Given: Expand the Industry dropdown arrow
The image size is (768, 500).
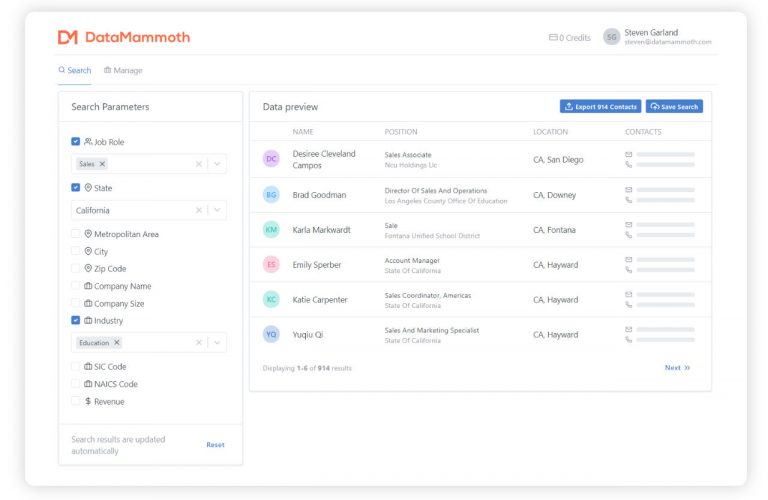Looking at the screenshot, I should point(218,342).
